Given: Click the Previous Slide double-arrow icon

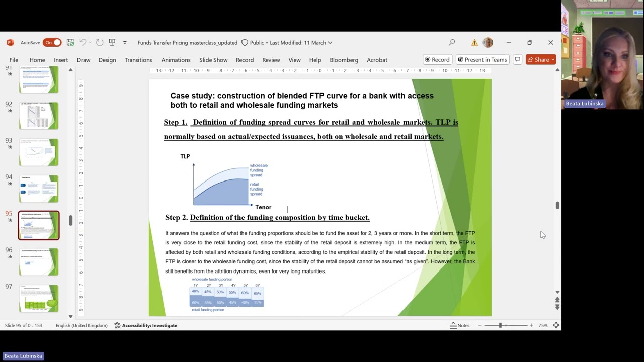Looking at the screenshot, I should 557,300.
